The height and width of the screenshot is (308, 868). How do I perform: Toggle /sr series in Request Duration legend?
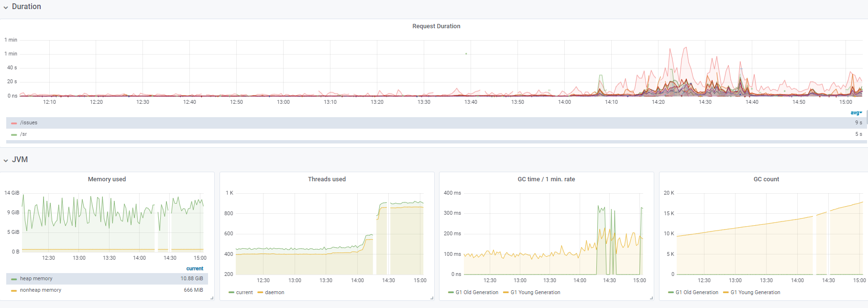coord(23,134)
